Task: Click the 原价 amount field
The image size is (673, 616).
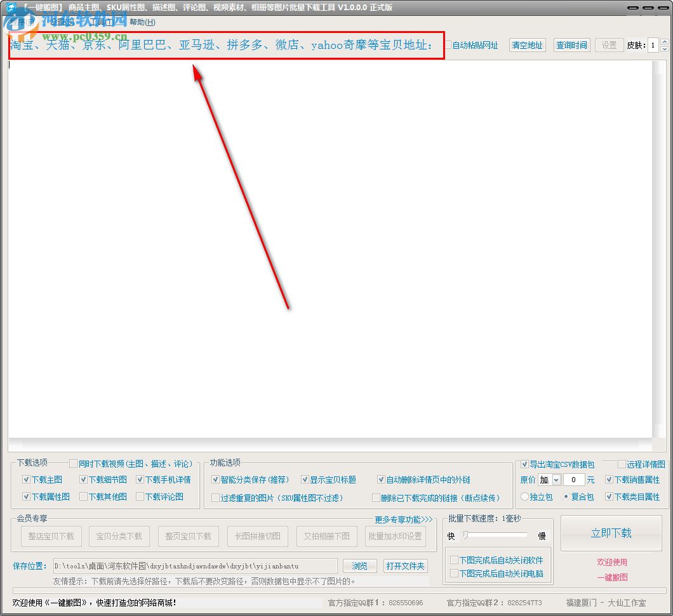Action: pyautogui.click(x=573, y=480)
